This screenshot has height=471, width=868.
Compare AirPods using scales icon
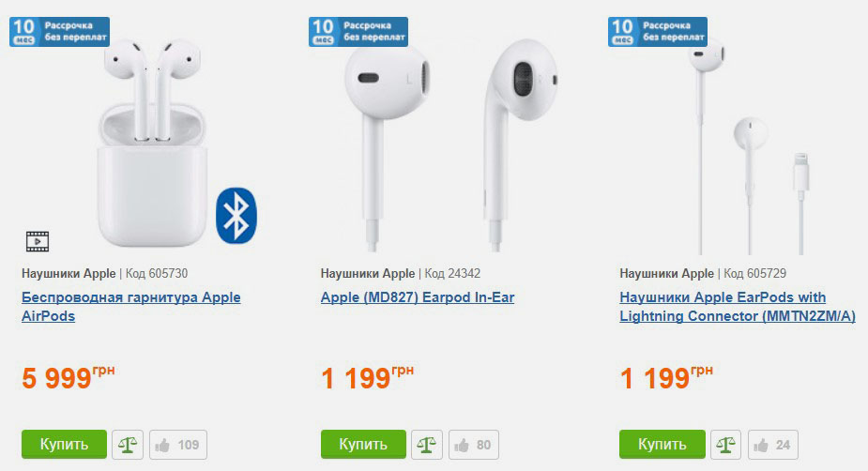coord(128,445)
